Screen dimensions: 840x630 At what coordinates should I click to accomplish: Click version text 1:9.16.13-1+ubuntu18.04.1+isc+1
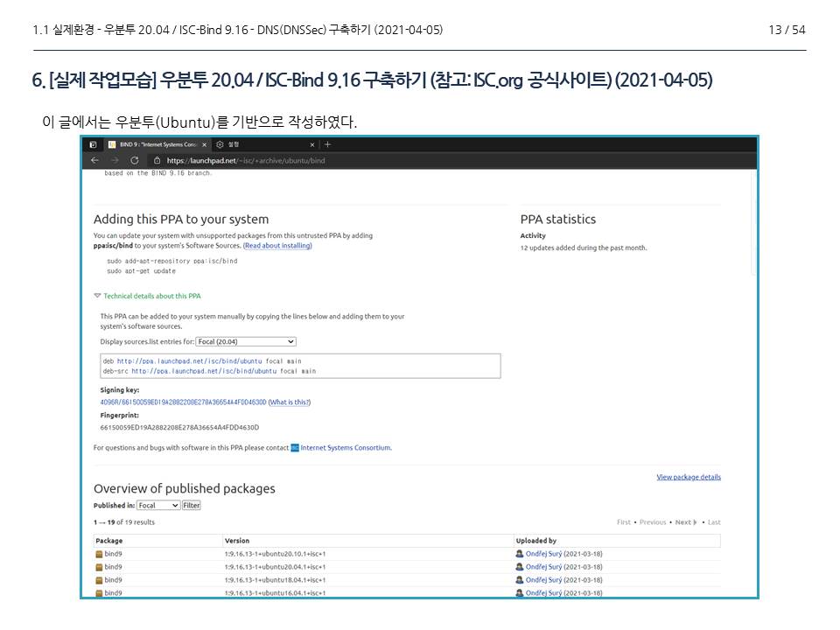(275, 580)
